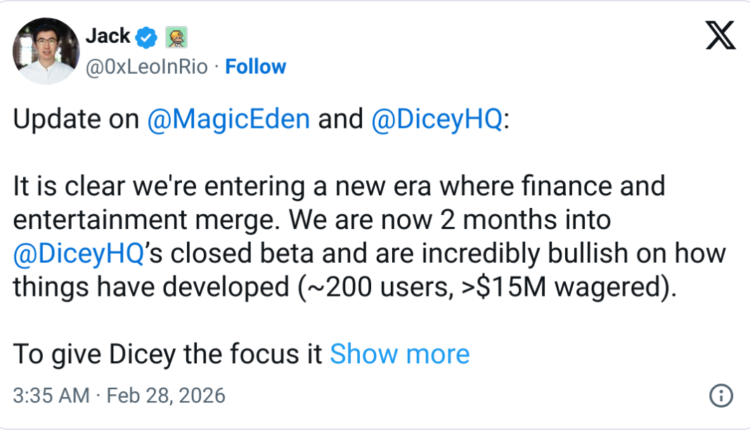The height and width of the screenshot is (430, 750).
Task: Open the tweet info circle icon
Action: coord(719,395)
